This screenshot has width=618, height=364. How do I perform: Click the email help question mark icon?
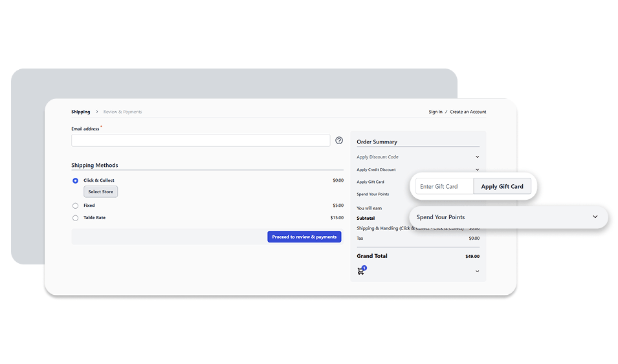tap(339, 140)
